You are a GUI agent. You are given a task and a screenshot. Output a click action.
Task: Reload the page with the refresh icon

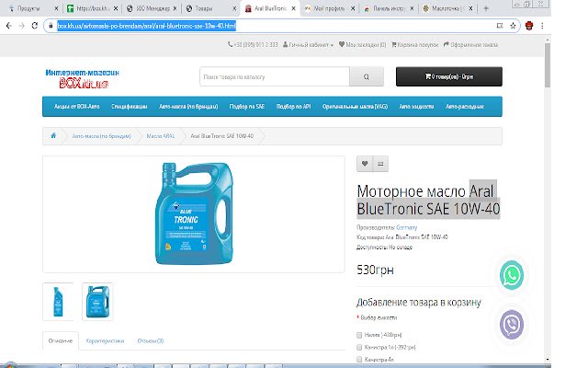coord(35,26)
